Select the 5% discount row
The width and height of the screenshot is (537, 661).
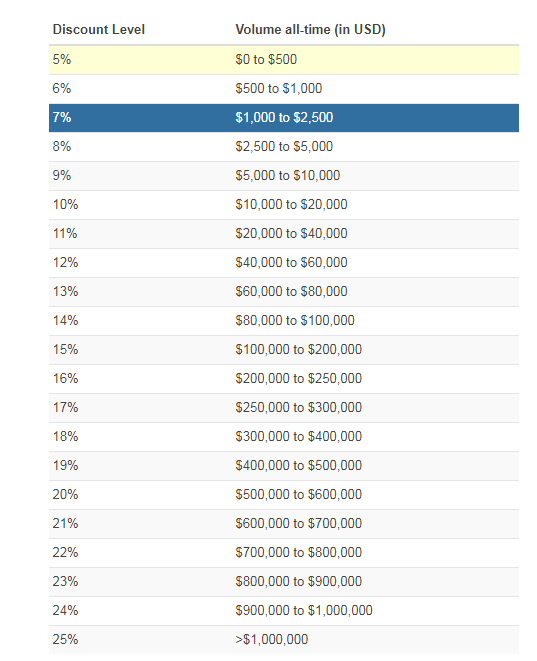click(284, 59)
